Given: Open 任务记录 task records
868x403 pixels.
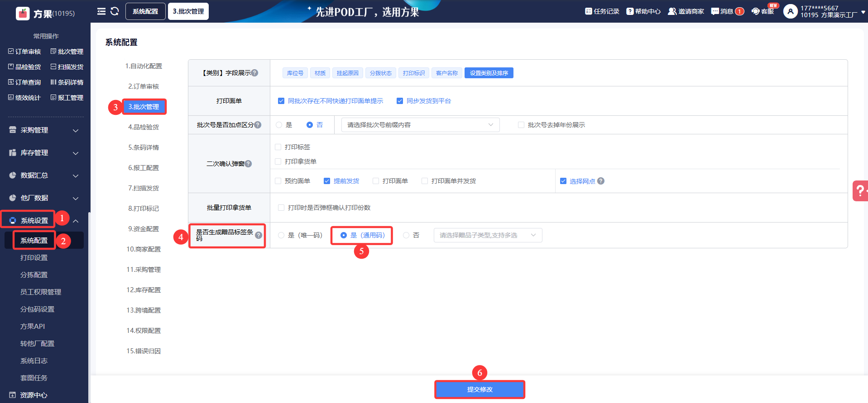Looking at the screenshot, I should [602, 11].
